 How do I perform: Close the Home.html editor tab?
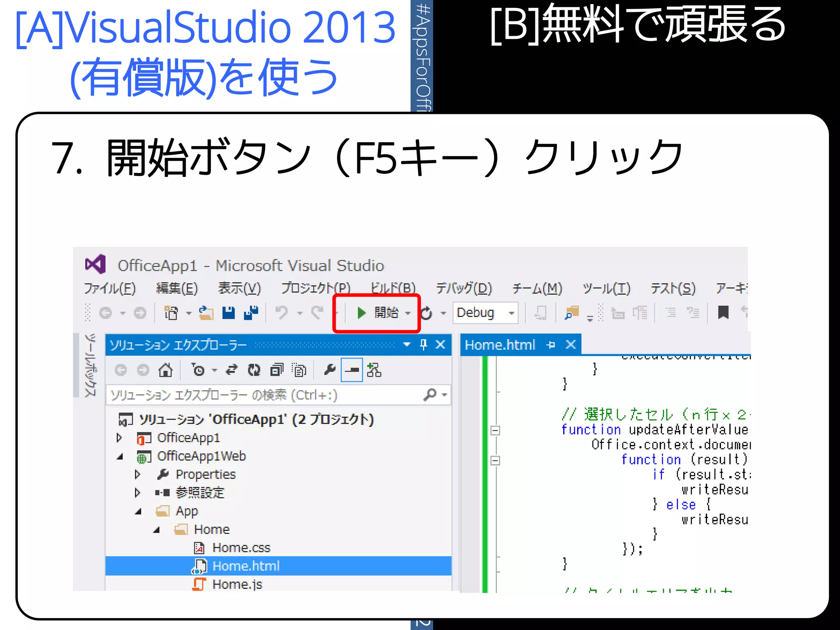coord(571,345)
